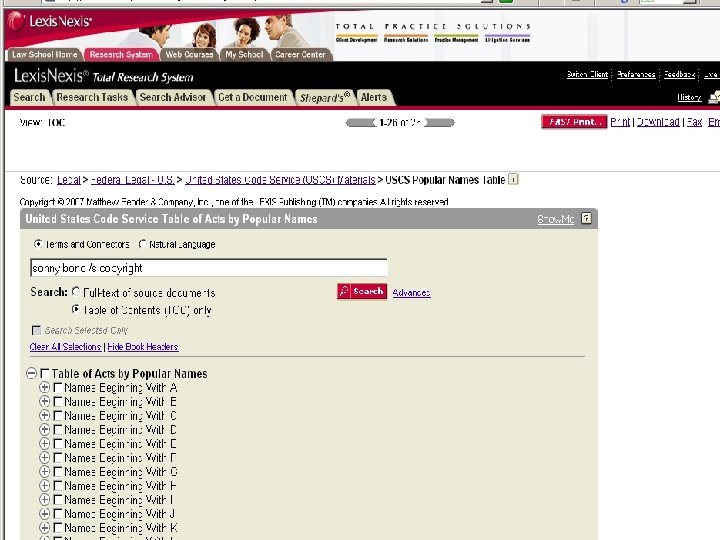Check Names Beginning With I box
This screenshot has height=540, width=720.
coord(58,500)
